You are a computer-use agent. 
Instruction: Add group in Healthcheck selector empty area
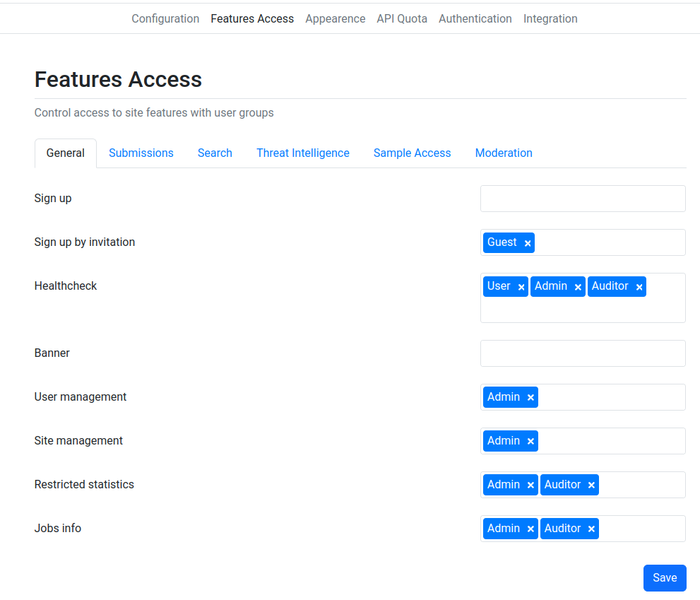tap(583, 310)
